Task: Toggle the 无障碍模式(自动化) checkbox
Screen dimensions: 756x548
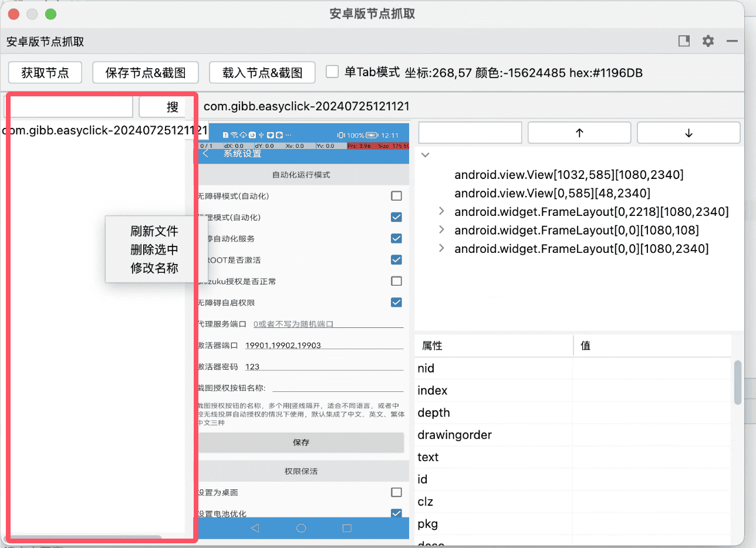Action: tap(396, 196)
